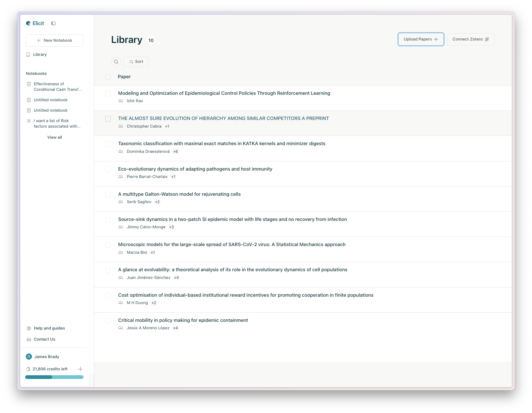Open the Source-sink dynamics paper title
The image size is (532, 413).
pos(232,219)
